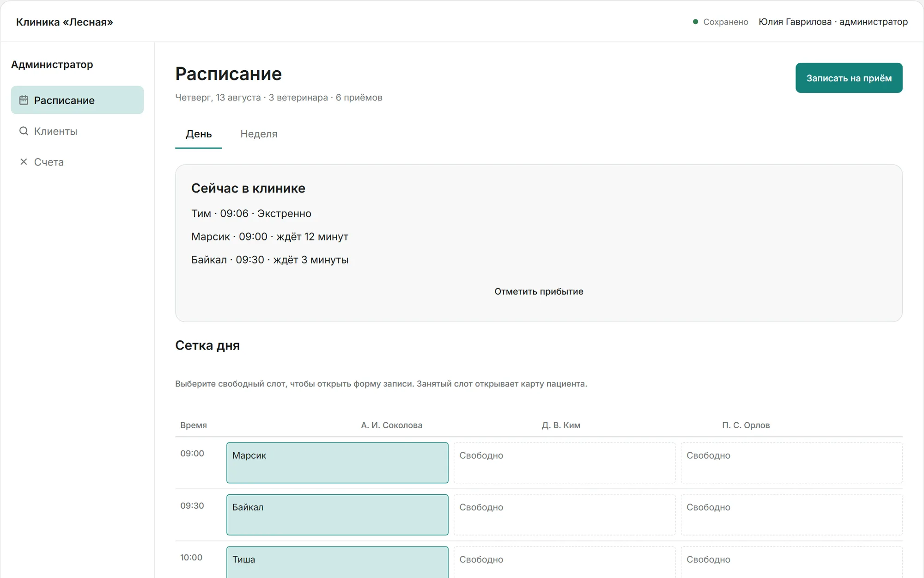
Task: Select free 09:00 slot for П. С. Орлов
Action: tap(791, 463)
